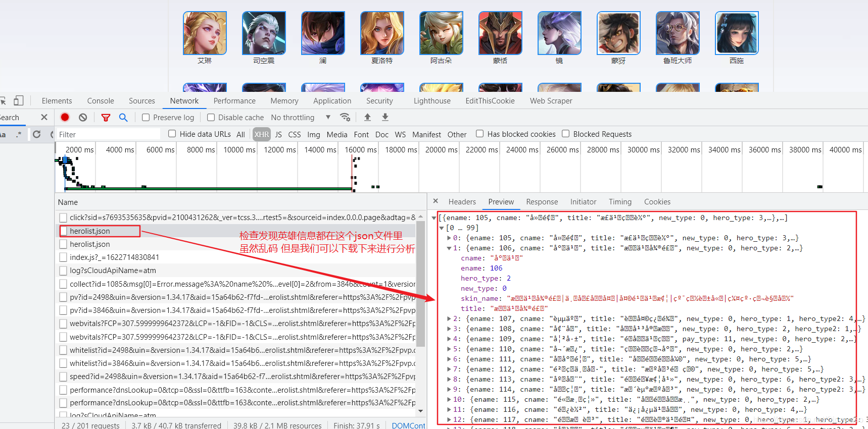This screenshot has height=429, width=868.
Task: Click hero thumbnail 镜
Action: point(559,33)
